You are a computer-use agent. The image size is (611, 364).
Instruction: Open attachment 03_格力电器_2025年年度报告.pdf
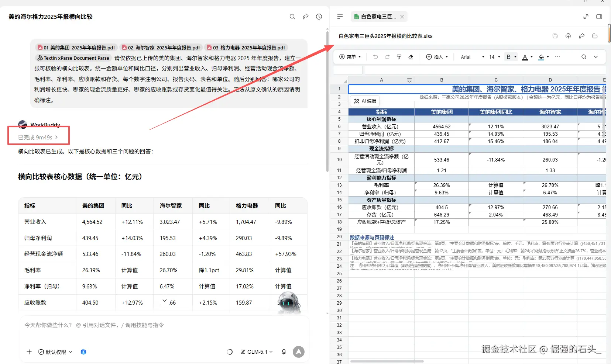[x=246, y=48]
